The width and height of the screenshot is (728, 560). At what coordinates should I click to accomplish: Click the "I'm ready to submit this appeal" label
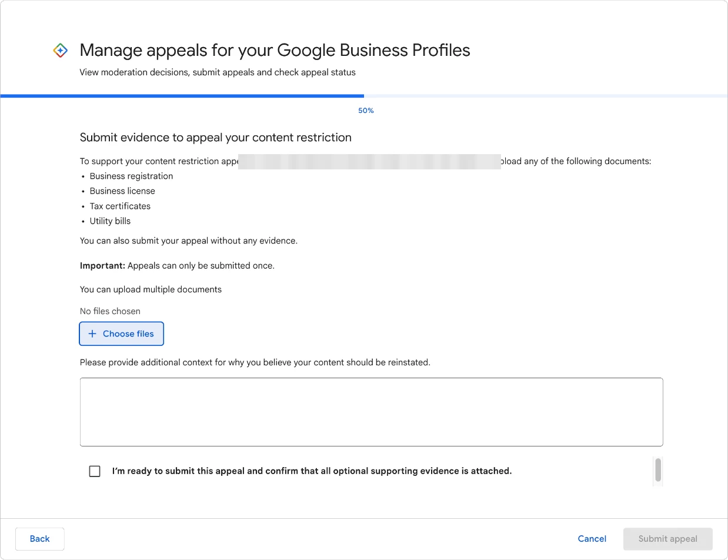point(312,471)
